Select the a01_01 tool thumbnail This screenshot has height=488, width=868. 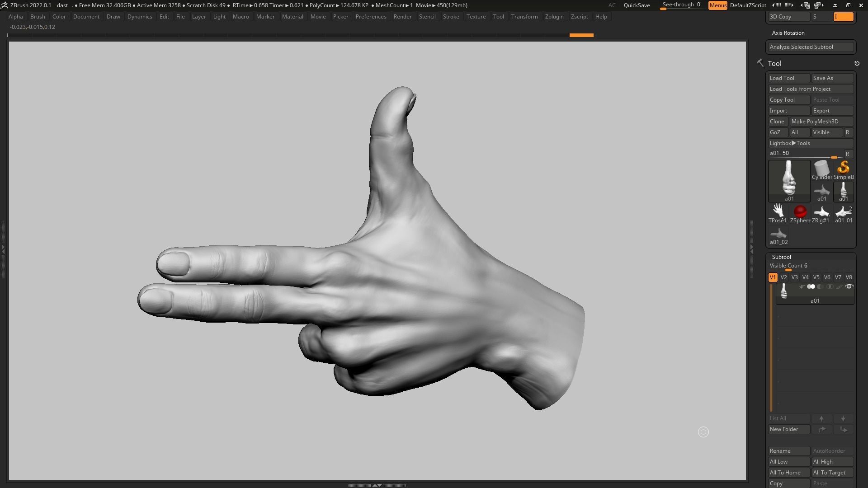pos(843,213)
